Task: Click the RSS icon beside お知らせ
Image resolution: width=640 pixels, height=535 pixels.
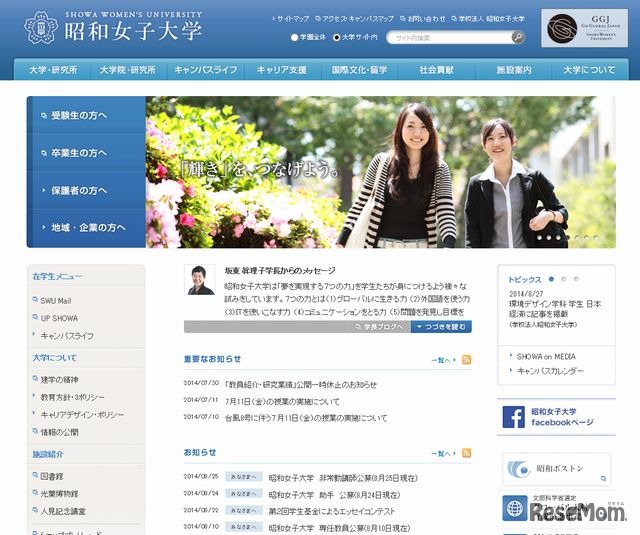Action: tap(467, 453)
